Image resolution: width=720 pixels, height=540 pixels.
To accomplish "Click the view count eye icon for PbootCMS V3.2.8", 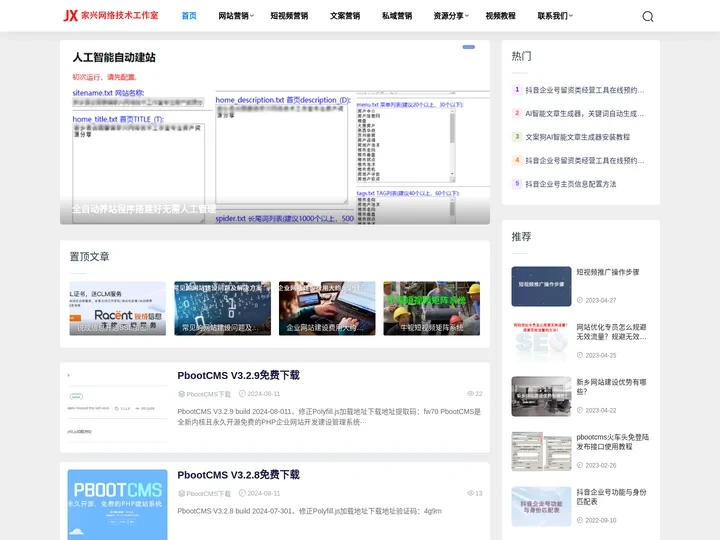I will coord(470,493).
